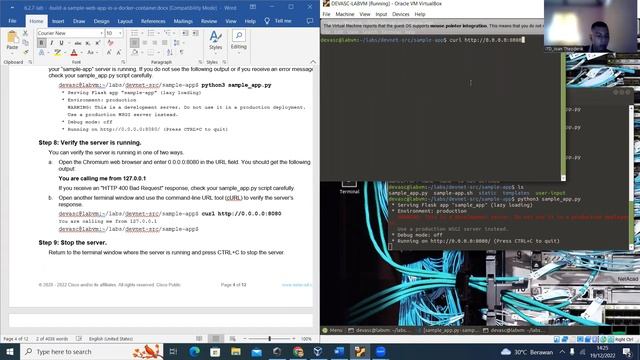Image resolution: width=640 pixels, height=360 pixels.
Task: Expand the font color dropdown arrow
Action: click(x=81, y=52)
